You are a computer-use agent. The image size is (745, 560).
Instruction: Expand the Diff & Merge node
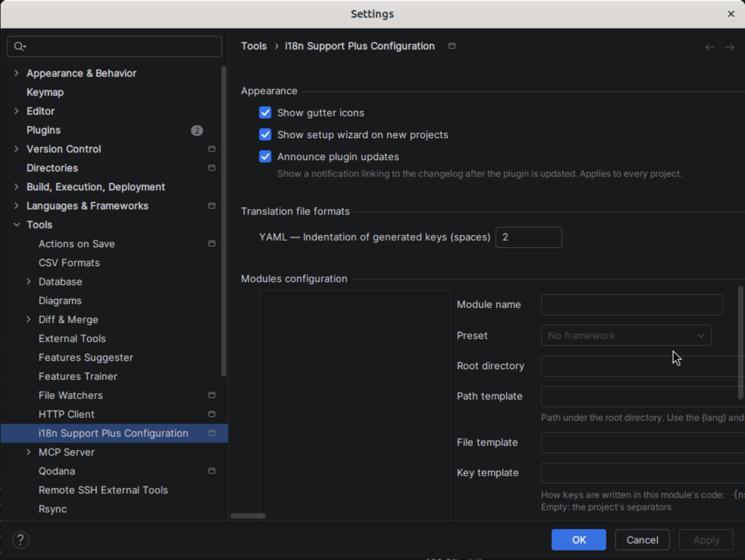click(x=28, y=319)
